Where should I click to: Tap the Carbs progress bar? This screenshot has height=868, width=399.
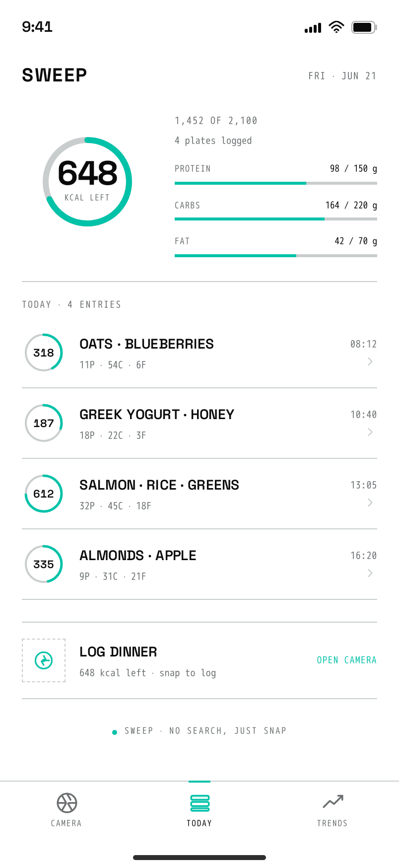[x=276, y=219]
